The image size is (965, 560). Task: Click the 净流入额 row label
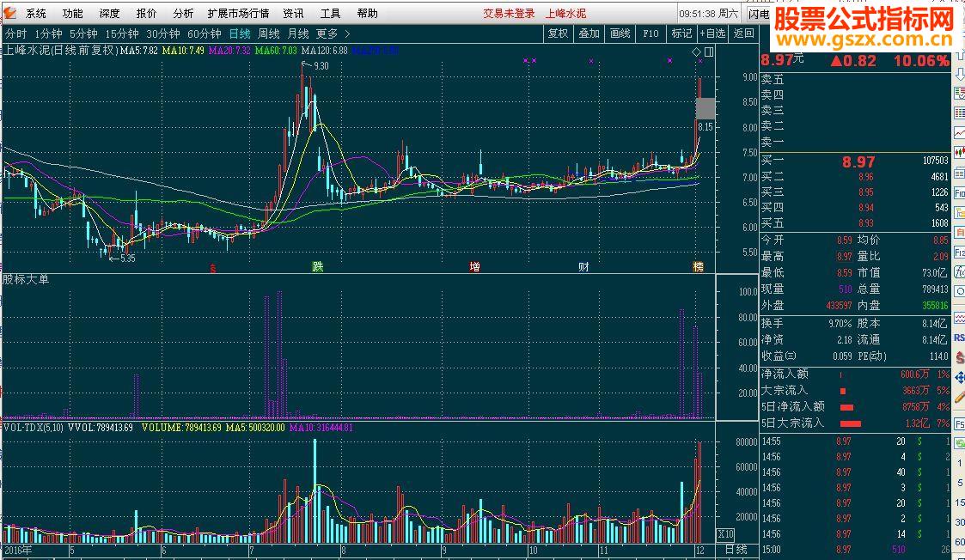tap(785, 374)
